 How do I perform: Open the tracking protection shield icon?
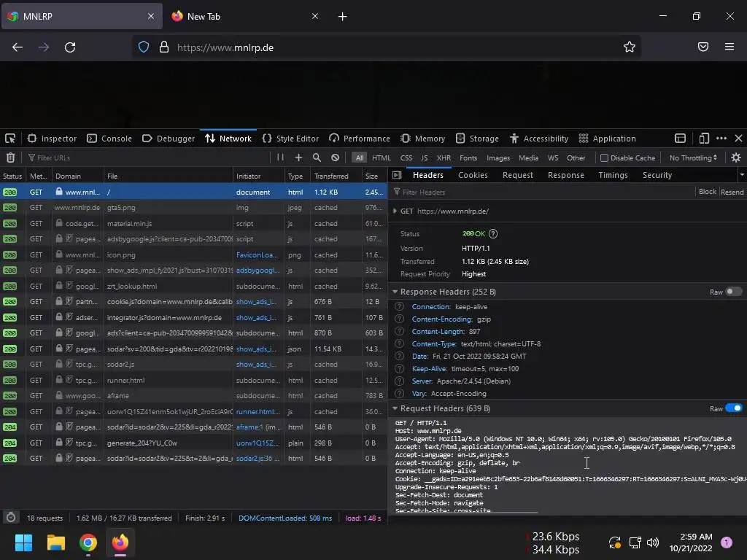[x=144, y=47]
